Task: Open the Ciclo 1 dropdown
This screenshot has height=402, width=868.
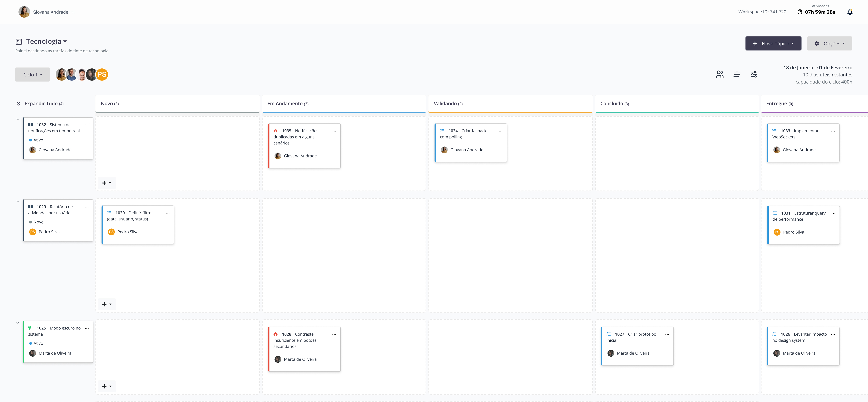Action: [32, 75]
